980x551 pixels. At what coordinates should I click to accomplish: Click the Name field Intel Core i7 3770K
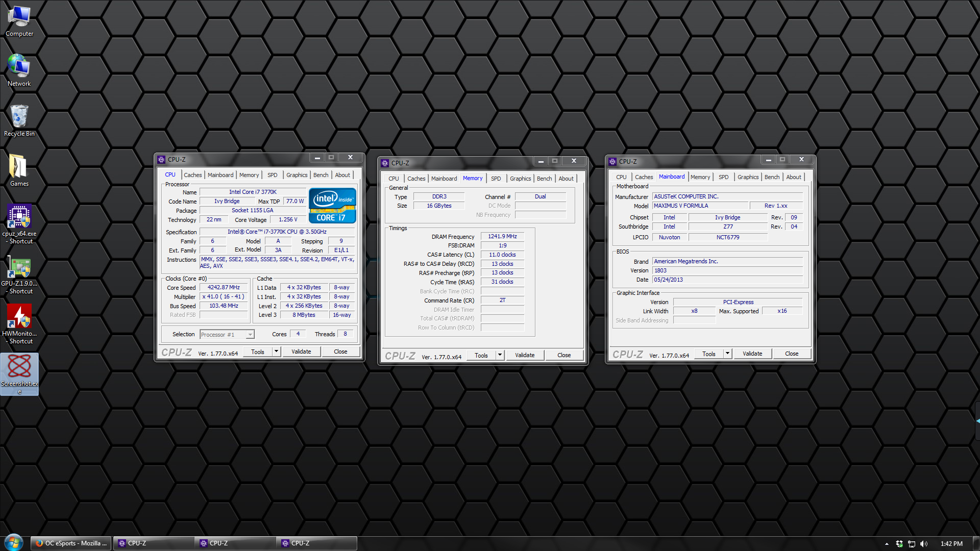click(x=253, y=192)
